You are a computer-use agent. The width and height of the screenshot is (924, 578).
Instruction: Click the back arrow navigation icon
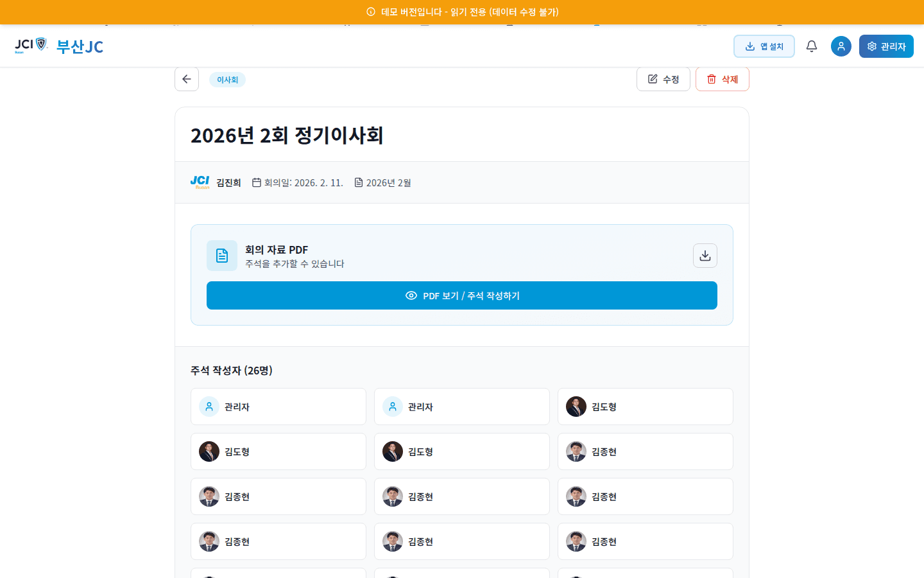pos(186,79)
